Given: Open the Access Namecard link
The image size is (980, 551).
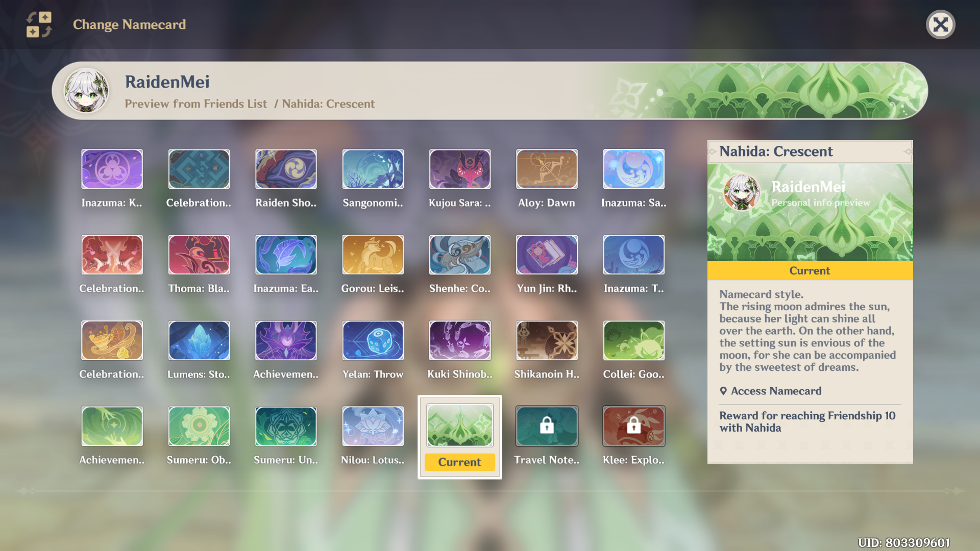Looking at the screenshot, I should pyautogui.click(x=771, y=391).
